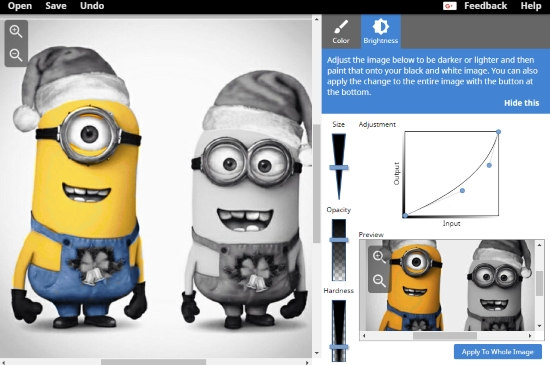550x365 pixels.
Task: Zoom in on the main canvas
Action: click(x=16, y=32)
